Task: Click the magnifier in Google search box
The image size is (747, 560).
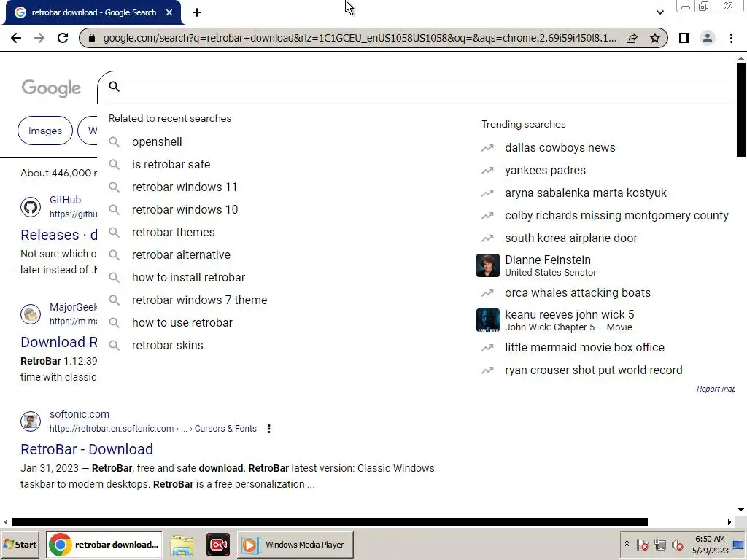Action: point(115,86)
